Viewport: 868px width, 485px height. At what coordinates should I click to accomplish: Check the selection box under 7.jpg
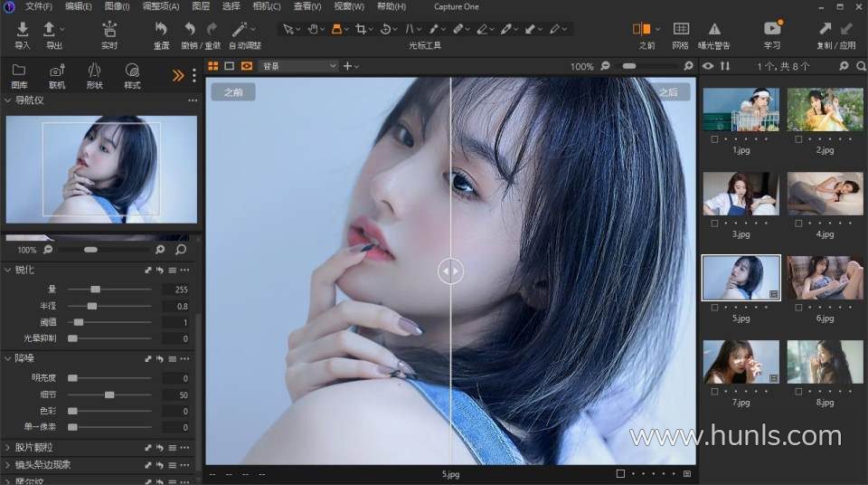[714, 391]
